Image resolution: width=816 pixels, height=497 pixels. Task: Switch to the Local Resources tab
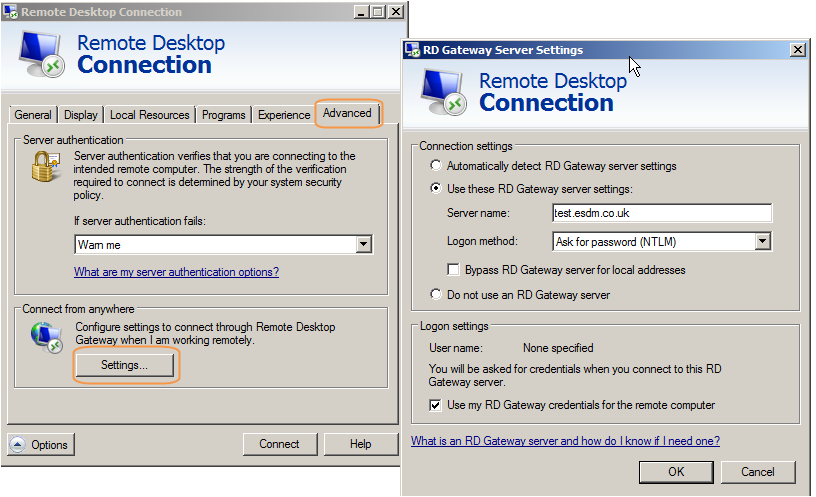tap(149, 114)
